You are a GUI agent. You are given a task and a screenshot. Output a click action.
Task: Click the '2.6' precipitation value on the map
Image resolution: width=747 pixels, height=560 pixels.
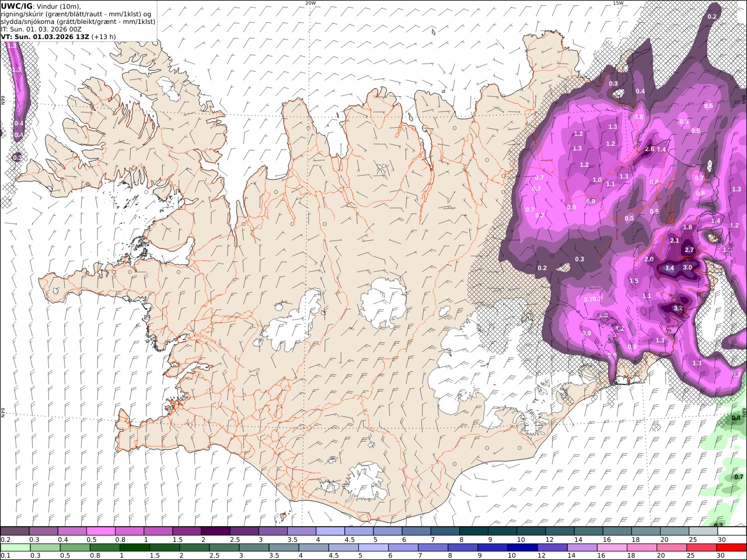click(650, 149)
